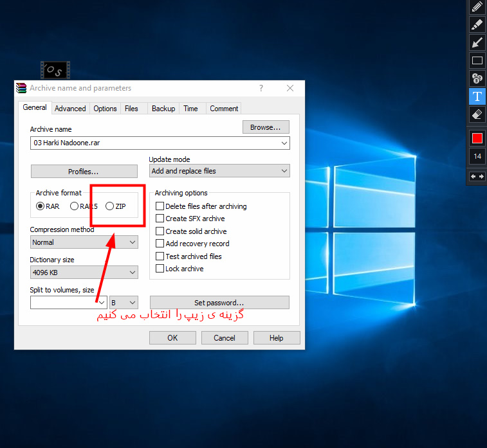Select the RAR5 format radio button

coord(84,206)
